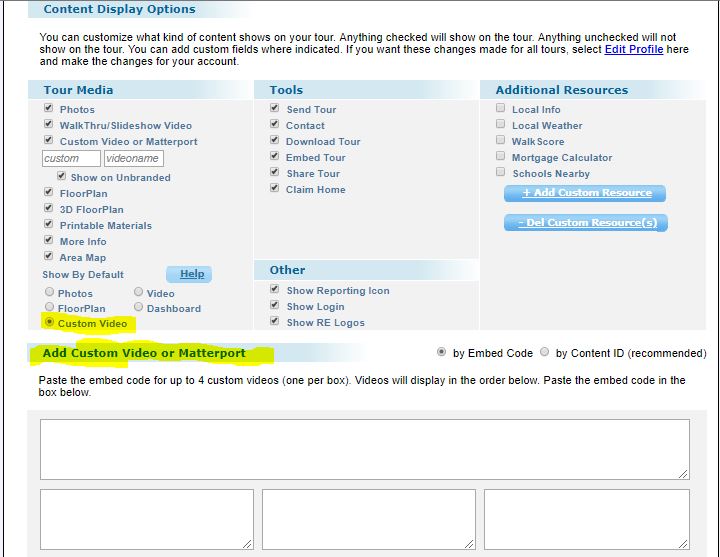Choose FloorPlan as the default view
The height and width of the screenshot is (557, 720).
click(x=48, y=308)
